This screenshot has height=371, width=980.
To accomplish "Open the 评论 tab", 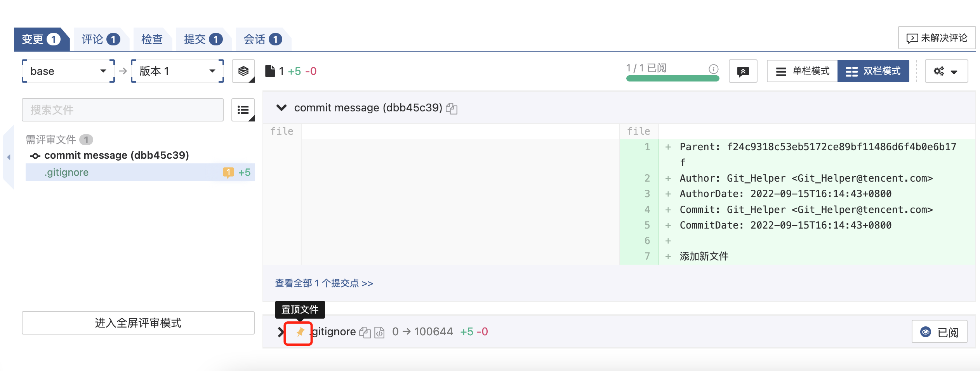I will click(101, 39).
